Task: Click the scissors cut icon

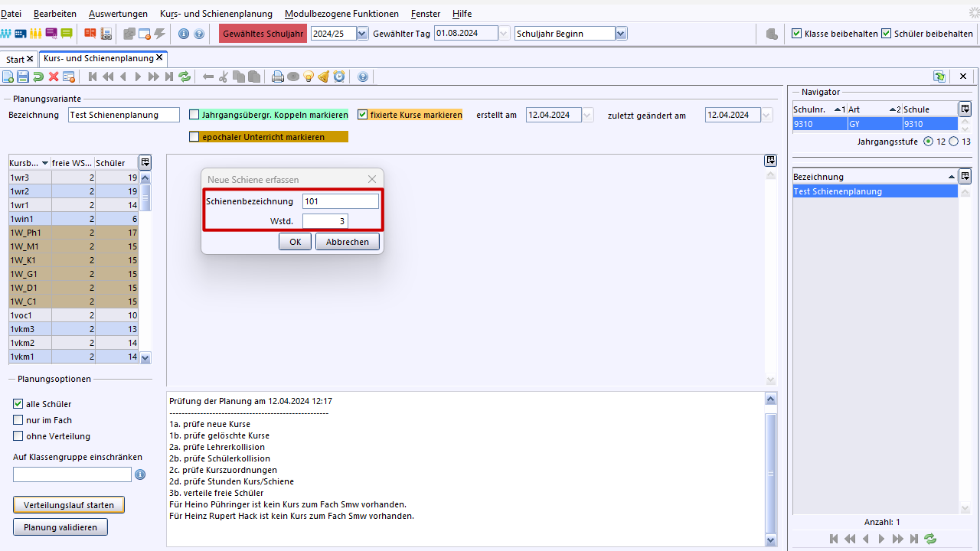Action: pos(224,77)
